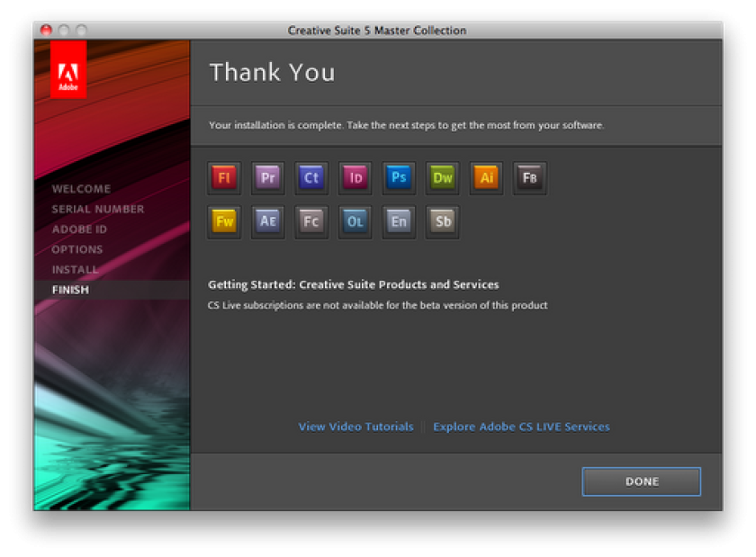
Task: Open Premiere Pro Pr icon
Action: [x=267, y=178]
